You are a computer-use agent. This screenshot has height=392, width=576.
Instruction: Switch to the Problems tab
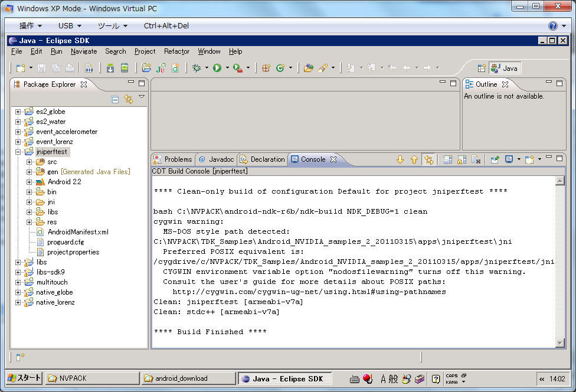(x=173, y=159)
